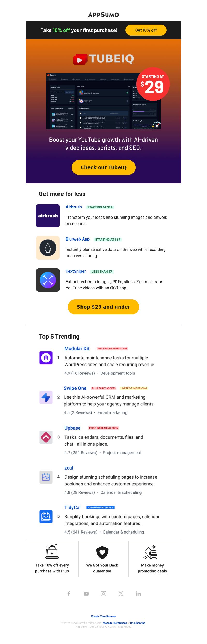Click the TextSniper app icon
This screenshot has height=644, width=207.
point(48,280)
